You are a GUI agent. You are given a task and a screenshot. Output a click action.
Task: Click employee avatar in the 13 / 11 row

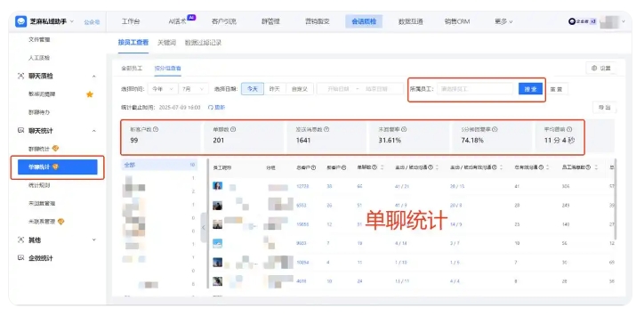pos(217,281)
